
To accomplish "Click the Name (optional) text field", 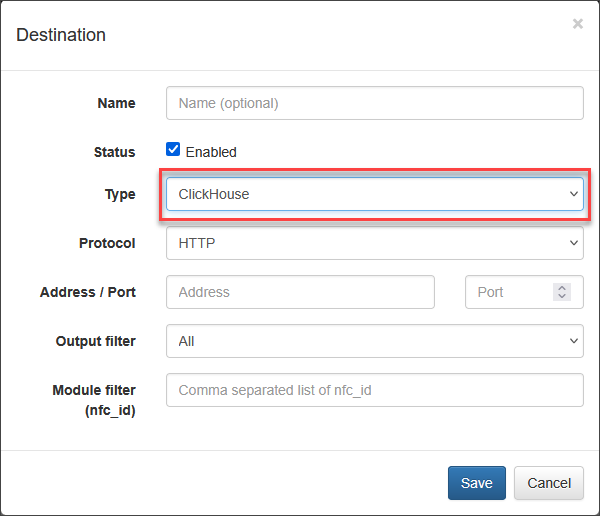I will pyautogui.click(x=375, y=103).
